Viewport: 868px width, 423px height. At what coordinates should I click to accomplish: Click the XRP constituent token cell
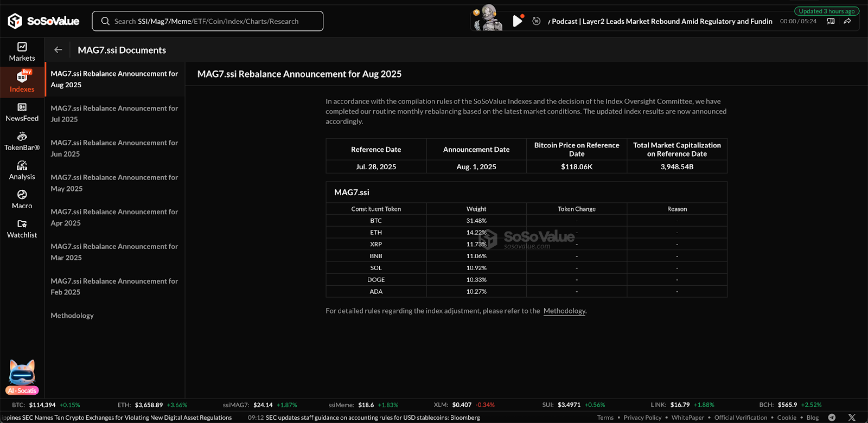click(376, 245)
